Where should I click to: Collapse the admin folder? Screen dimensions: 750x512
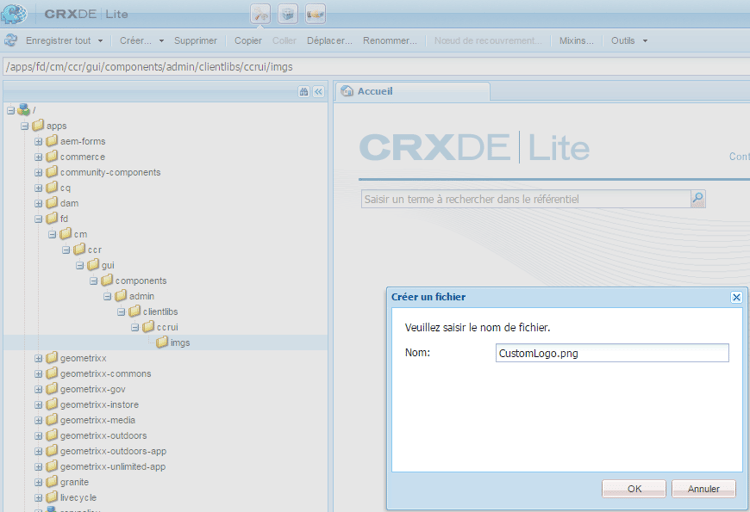tap(107, 297)
